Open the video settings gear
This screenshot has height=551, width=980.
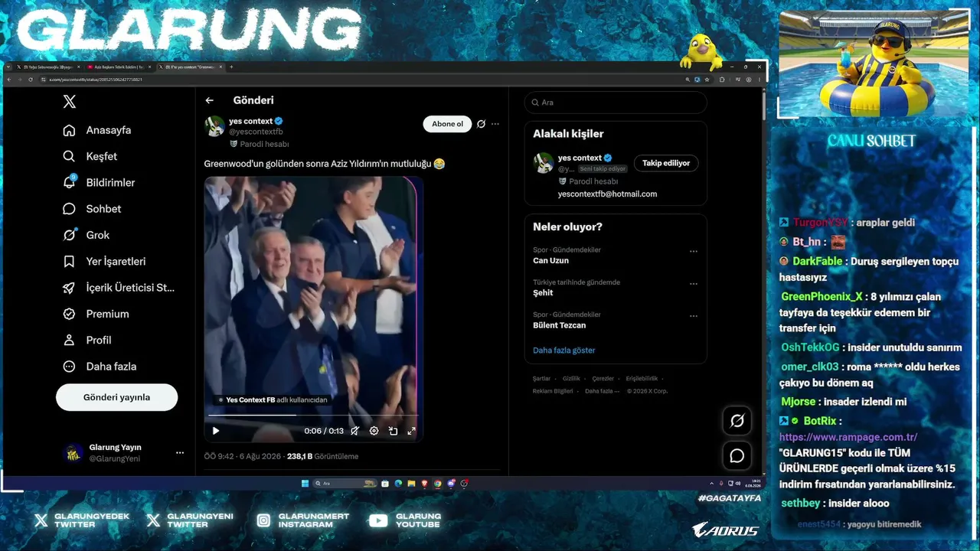(374, 431)
